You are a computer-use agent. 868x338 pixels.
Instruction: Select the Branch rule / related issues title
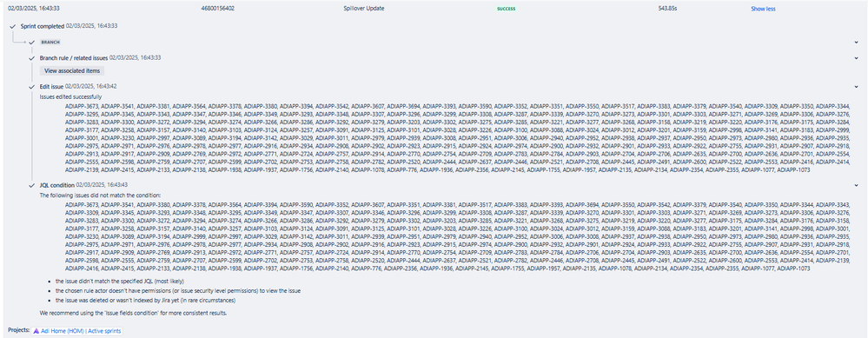[74, 57]
